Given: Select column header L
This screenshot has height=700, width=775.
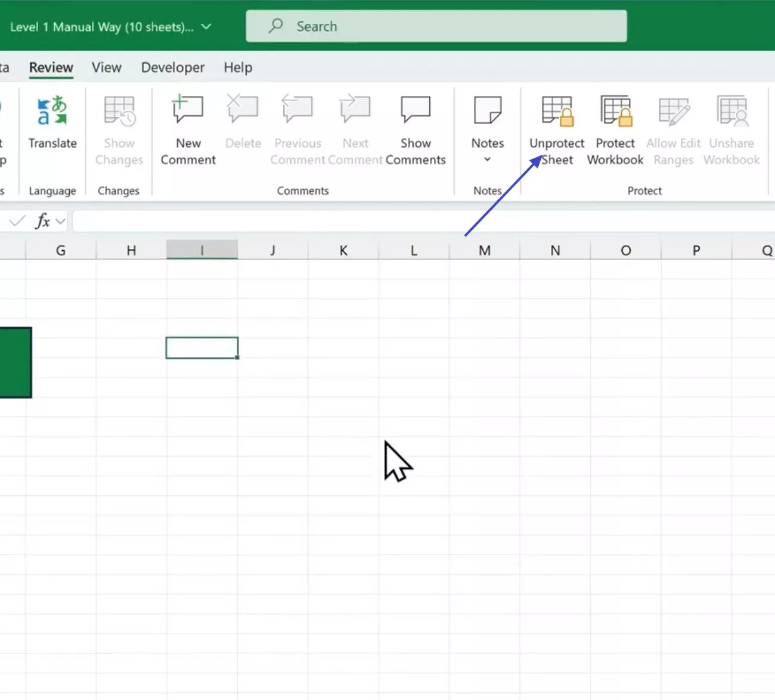Looking at the screenshot, I should tap(414, 250).
